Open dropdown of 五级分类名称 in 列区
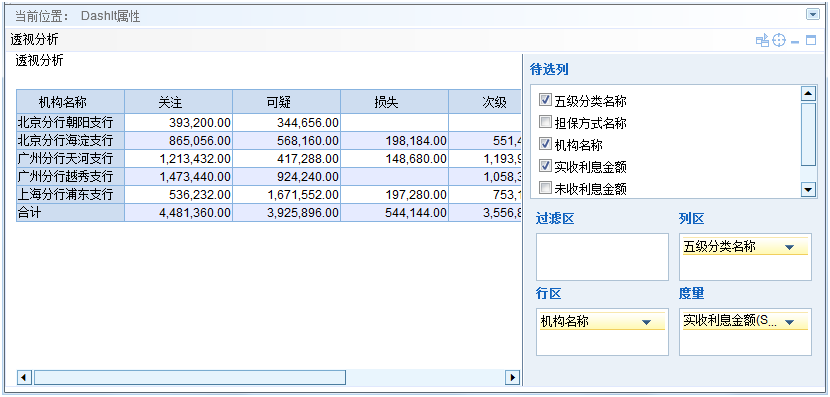The image size is (830, 397). pos(790,247)
